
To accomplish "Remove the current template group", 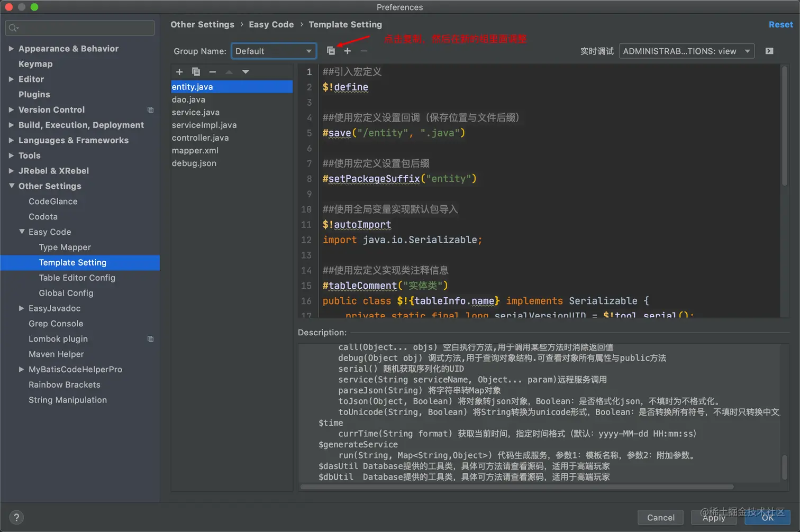I will [364, 51].
